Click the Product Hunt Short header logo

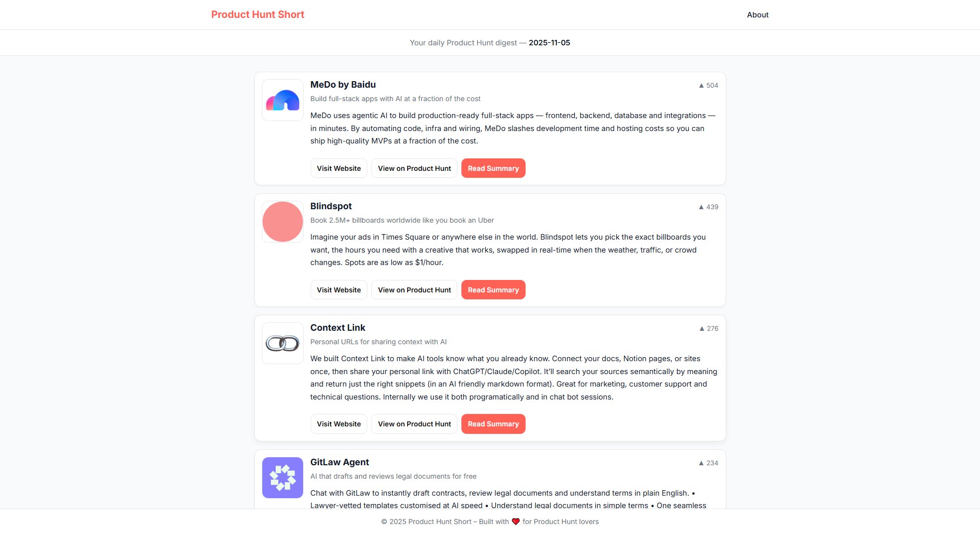(x=257, y=14)
